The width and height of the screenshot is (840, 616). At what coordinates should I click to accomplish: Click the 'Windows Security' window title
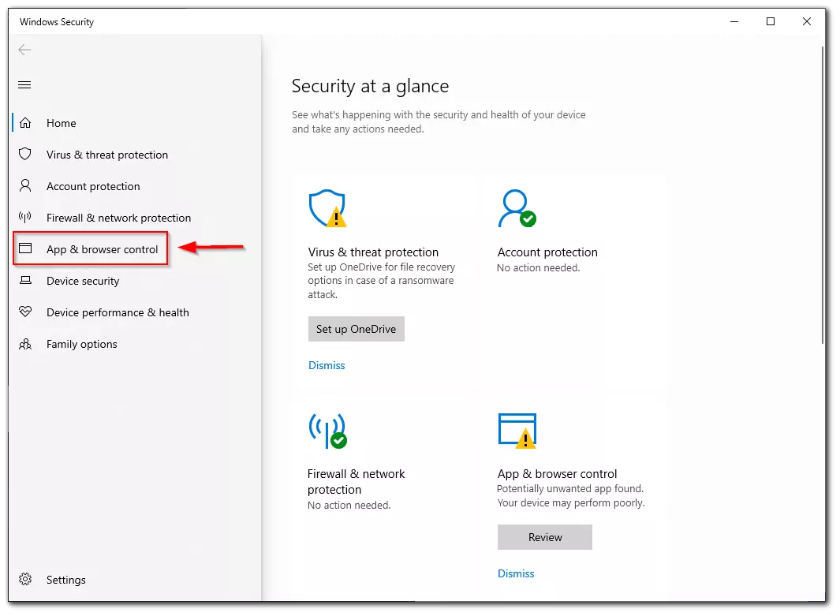click(57, 22)
